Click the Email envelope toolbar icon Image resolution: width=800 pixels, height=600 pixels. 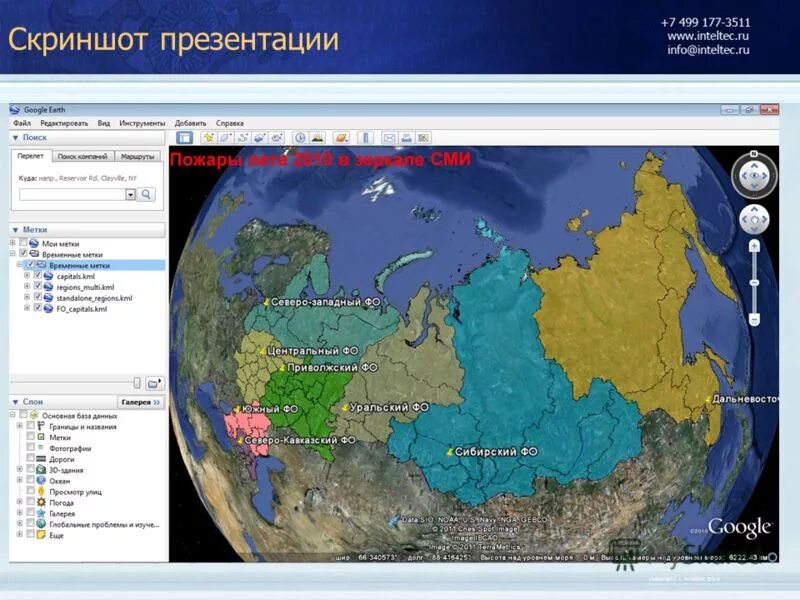pos(389,138)
